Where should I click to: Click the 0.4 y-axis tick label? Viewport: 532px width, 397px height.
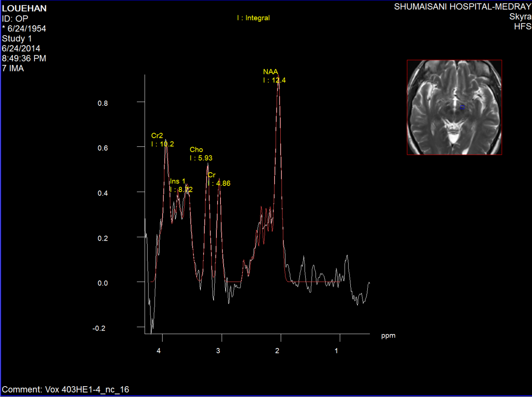click(x=103, y=193)
